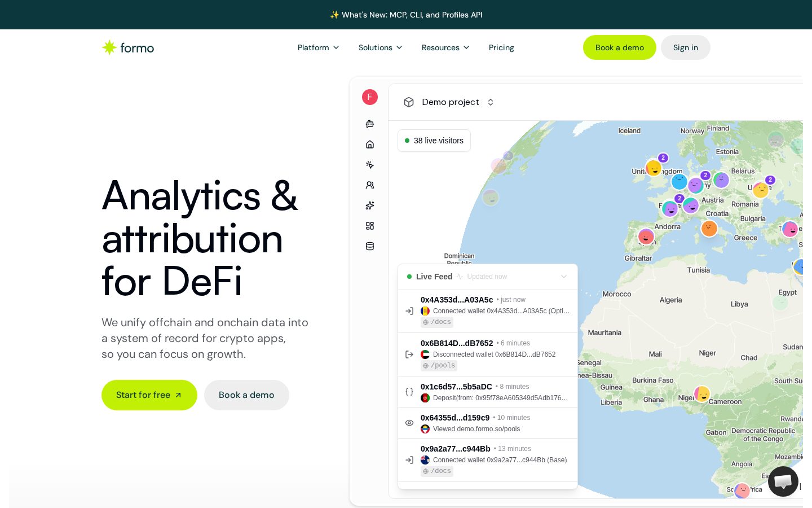Click the curly braces icon for 0x1c6d57...5b5aDC

pyautogui.click(x=409, y=392)
